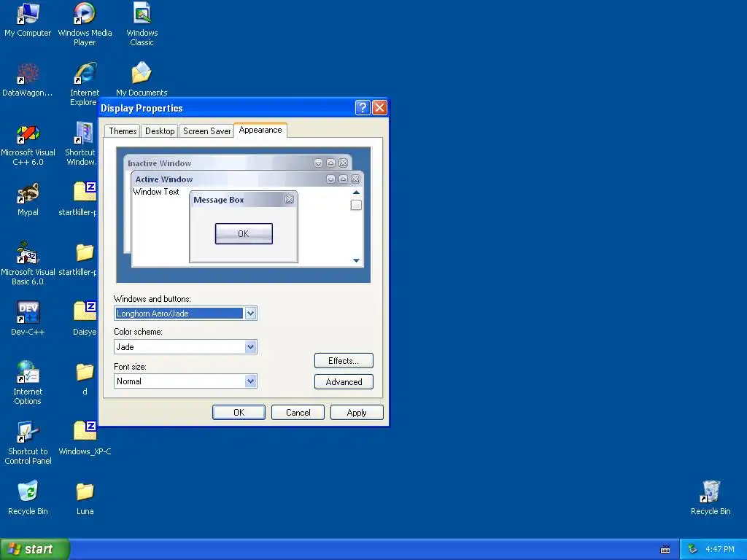Cancel the Display Properties dialog
This screenshot has width=747, height=560.
[298, 413]
